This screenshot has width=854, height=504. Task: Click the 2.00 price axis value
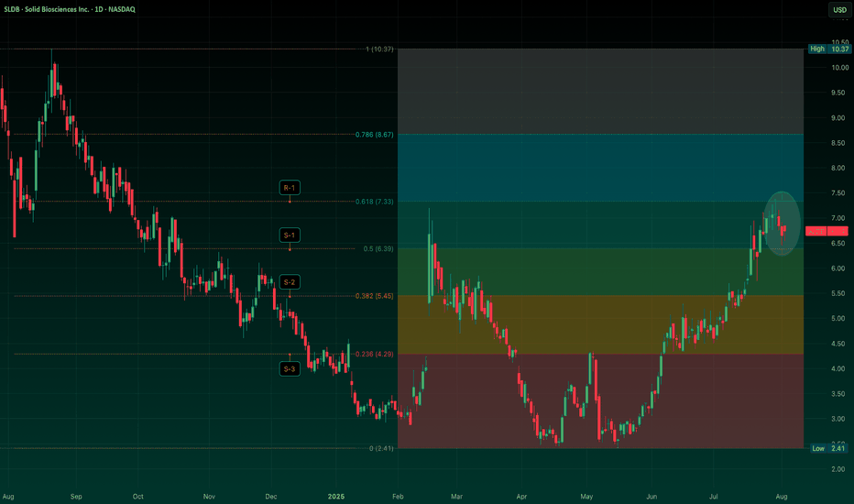coord(838,468)
